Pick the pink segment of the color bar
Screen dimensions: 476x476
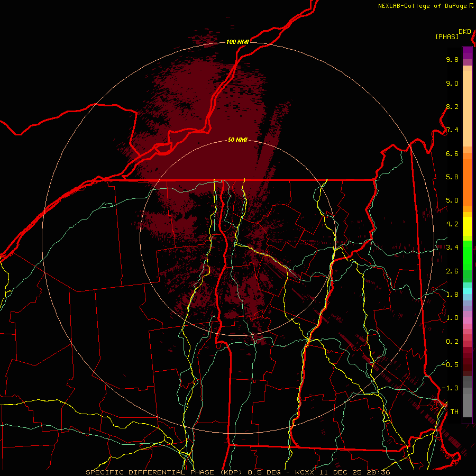pos(467,321)
